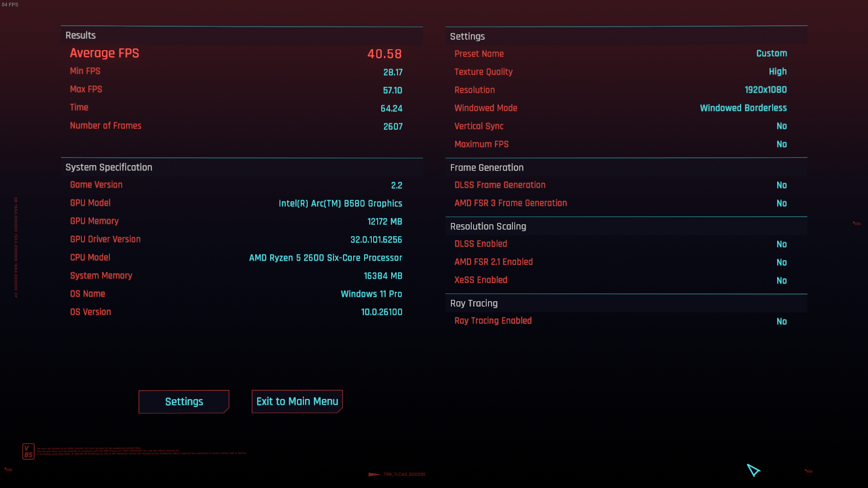Click the Windowed Mode label
Viewport: 868px width, 488px height.
tap(485, 108)
